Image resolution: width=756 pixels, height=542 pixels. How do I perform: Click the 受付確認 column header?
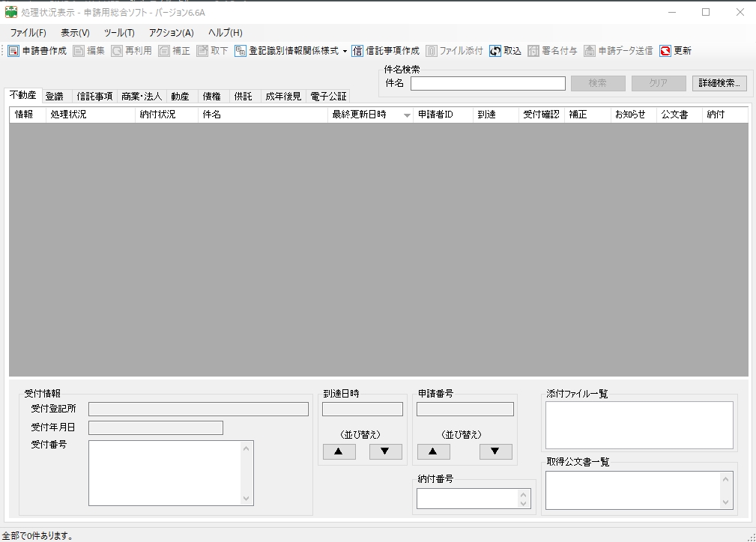(x=542, y=115)
